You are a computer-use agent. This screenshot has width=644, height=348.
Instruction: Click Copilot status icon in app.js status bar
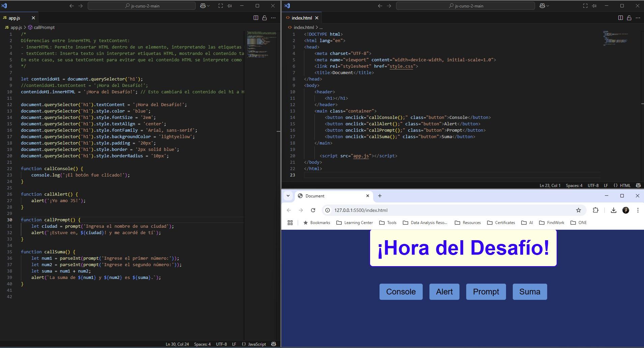(x=274, y=344)
